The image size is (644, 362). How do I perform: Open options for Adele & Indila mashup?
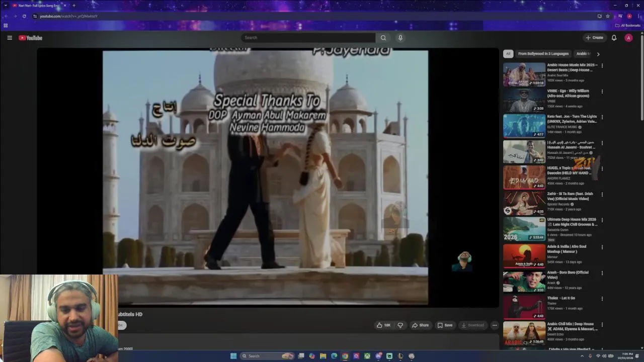tap(602, 247)
